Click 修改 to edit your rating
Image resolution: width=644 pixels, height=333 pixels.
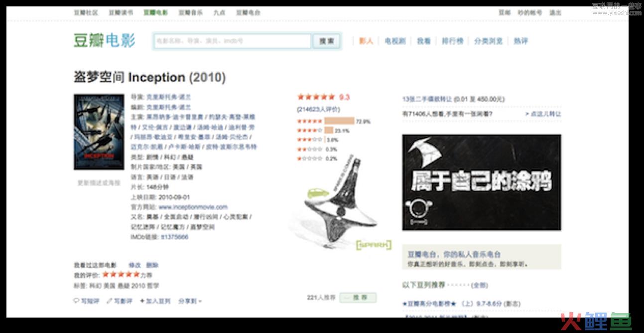tap(134, 265)
